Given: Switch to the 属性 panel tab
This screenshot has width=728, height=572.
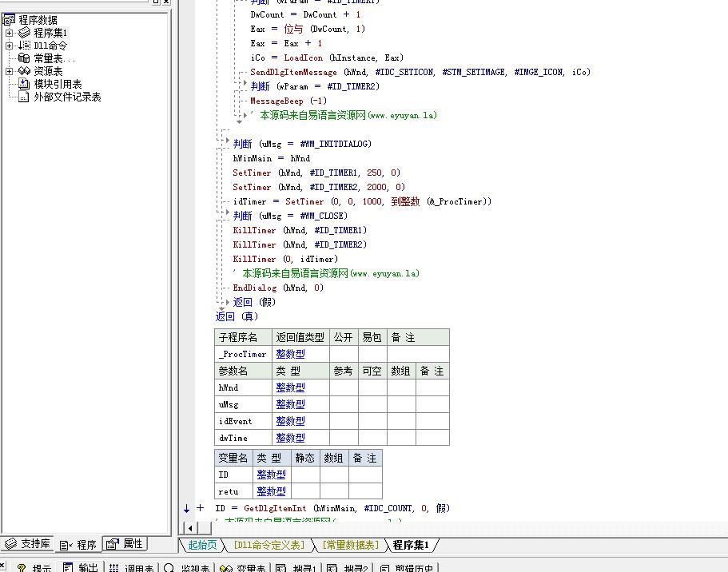Looking at the screenshot, I should 125,543.
